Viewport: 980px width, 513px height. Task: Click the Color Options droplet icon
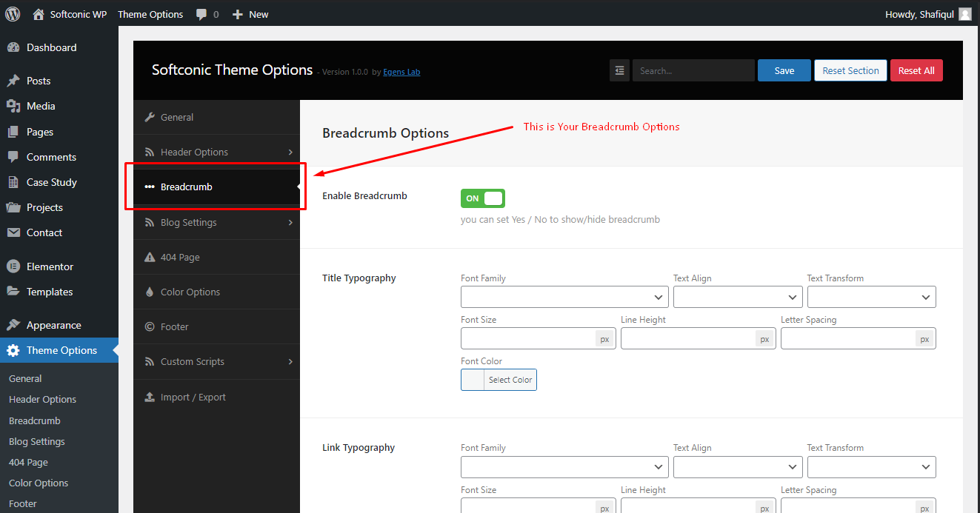click(x=150, y=292)
